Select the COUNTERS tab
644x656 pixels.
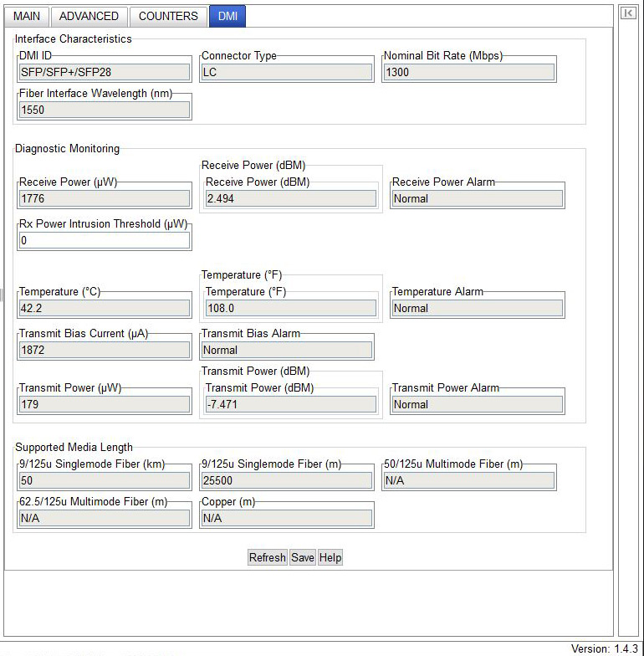pyautogui.click(x=168, y=16)
